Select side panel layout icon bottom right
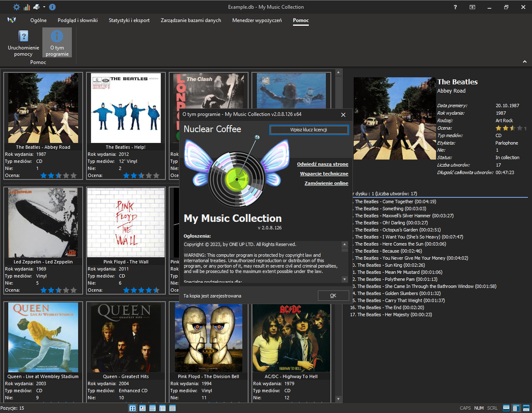 click(x=516, y=408)
